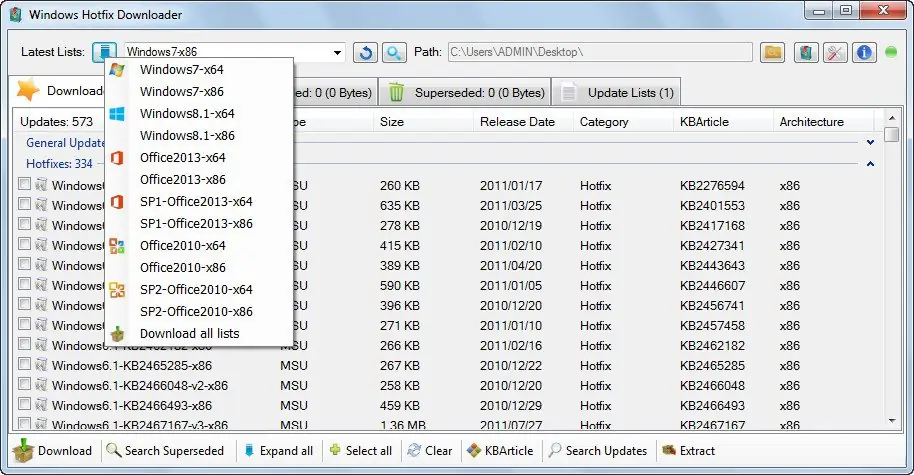Check the box for the KB2417168 row
This screenshot has height=475, width=914.
coord(24,224)
